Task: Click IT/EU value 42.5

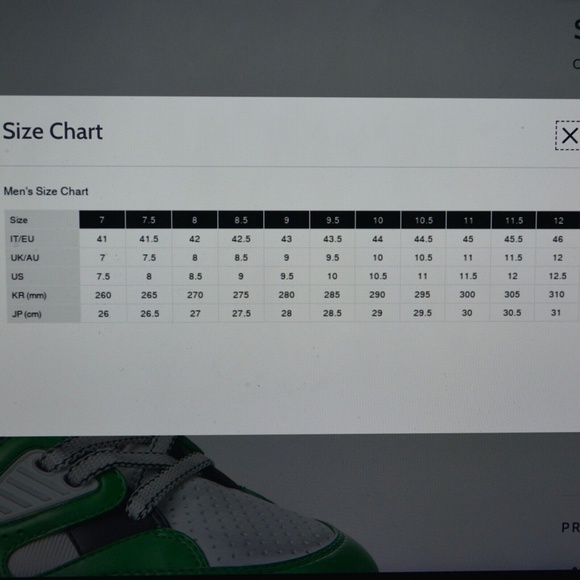Action: (241, 239)
